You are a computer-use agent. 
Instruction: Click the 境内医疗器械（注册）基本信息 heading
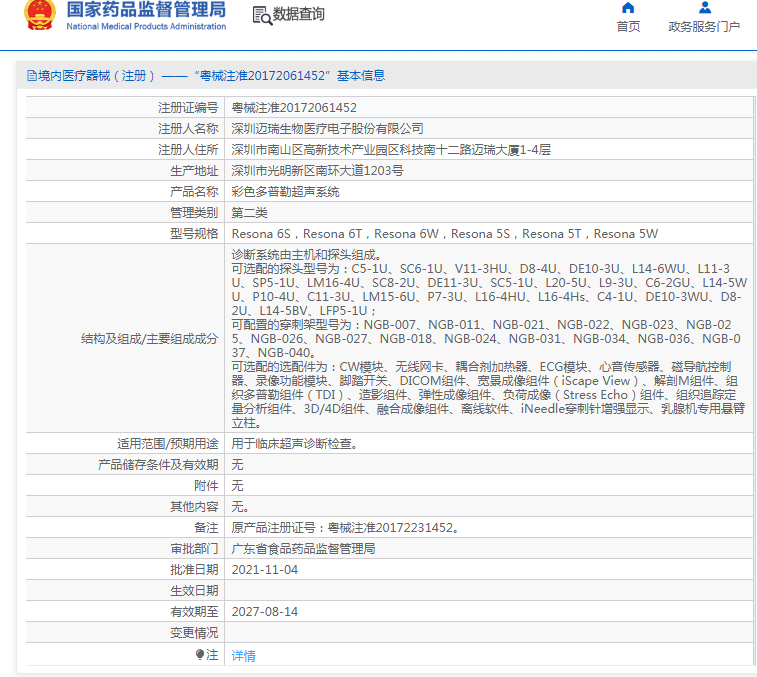click(206, 76)
